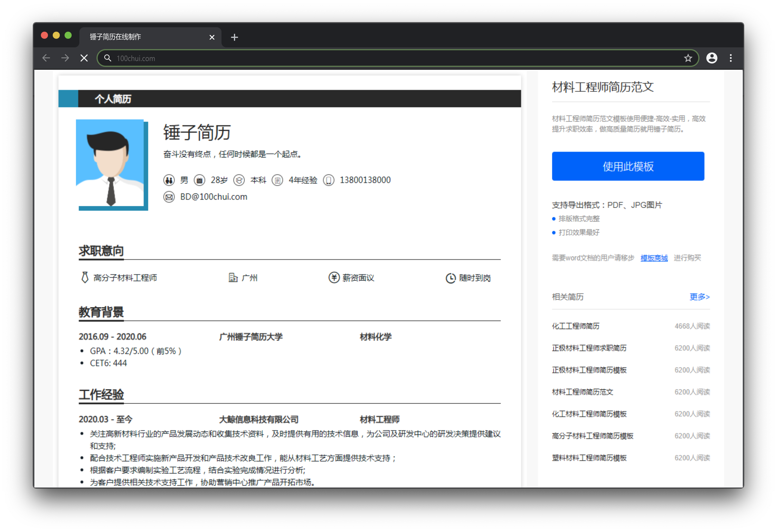This screenshot has width=777, height=532.
Task: Click the 个人简历 header title
Action: (113, 99)
